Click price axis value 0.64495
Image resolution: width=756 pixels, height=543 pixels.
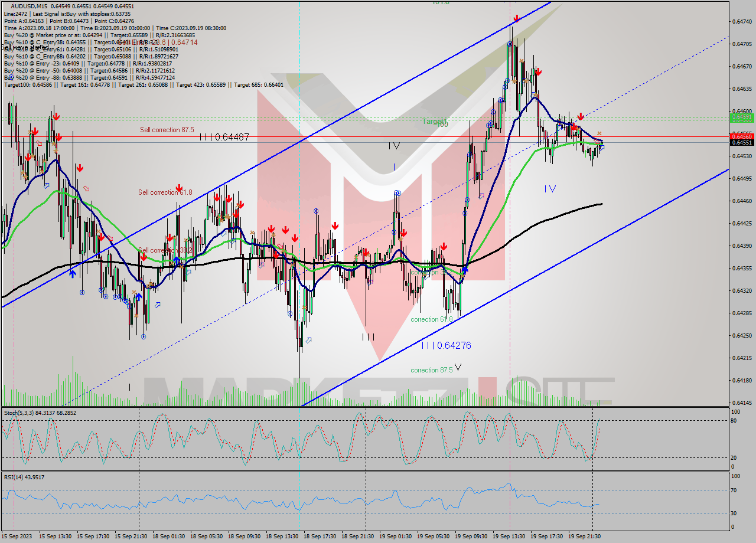tap(742, 178)
